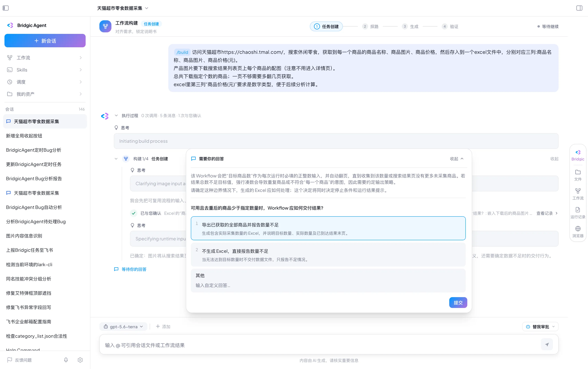Open 查看记录 link

pos(547,213)
